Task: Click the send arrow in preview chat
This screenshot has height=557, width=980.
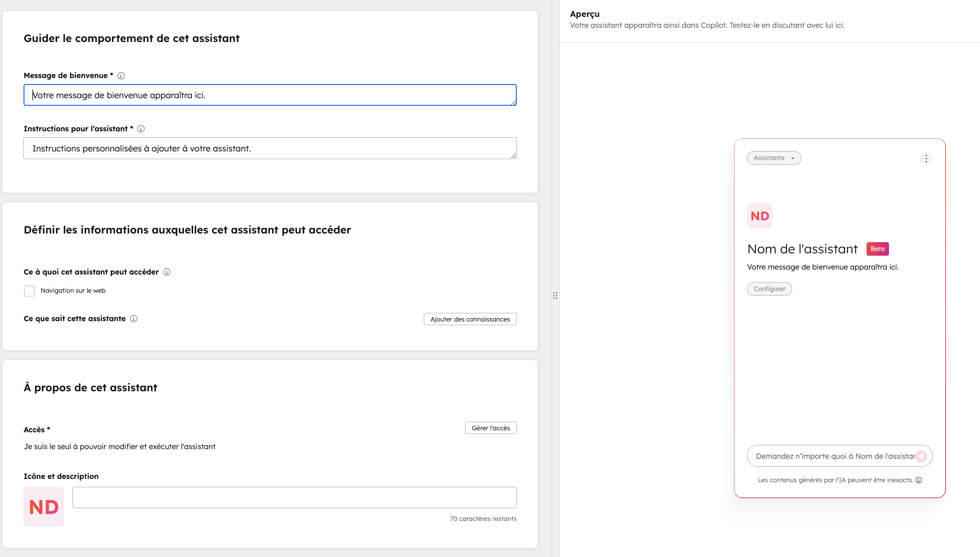Action: click(921, 456)
